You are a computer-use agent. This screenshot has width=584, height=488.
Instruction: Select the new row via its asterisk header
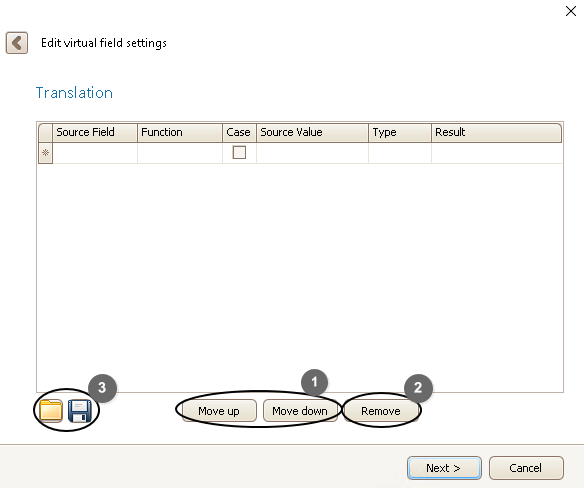click(x=45, y=153)
